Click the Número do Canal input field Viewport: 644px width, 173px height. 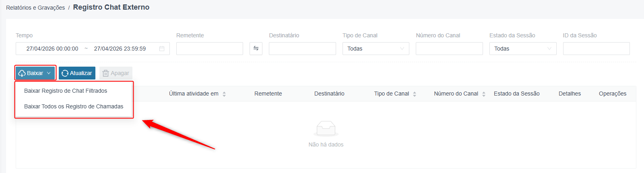coord(449,49)
